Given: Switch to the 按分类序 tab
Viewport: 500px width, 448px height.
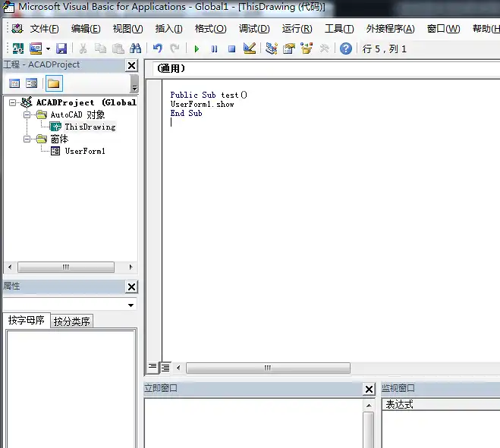Looking at the screenshot, I should 71,321.
